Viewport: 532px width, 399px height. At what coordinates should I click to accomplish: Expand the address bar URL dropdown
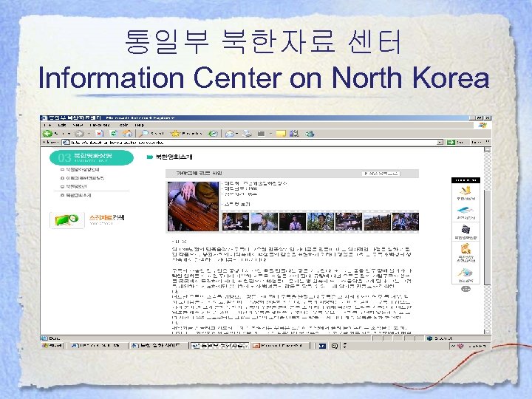(440, 142)
